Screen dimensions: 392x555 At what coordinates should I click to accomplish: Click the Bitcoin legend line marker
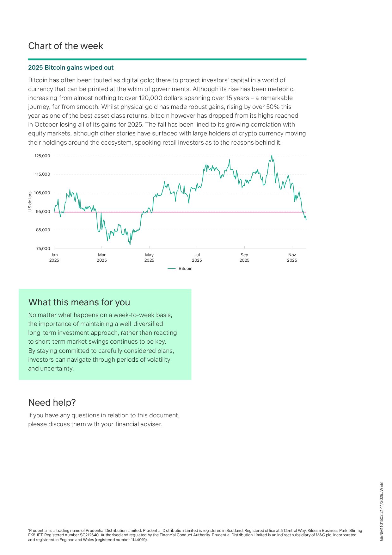coord(171,268)
